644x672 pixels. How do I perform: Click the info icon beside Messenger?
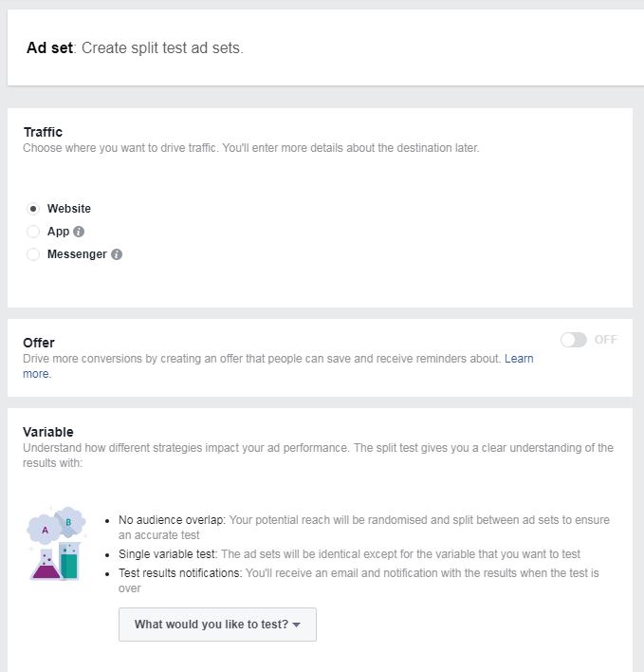pos(117,254)
